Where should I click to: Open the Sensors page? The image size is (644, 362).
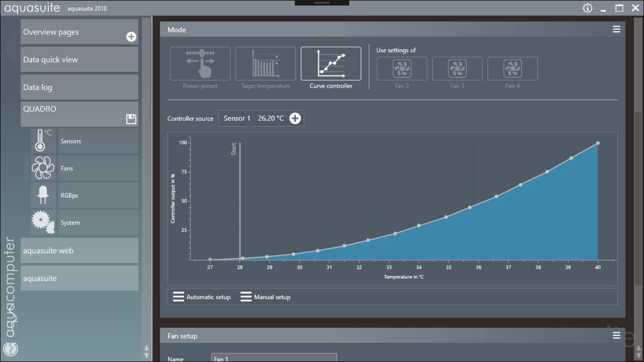(x=98, y=141)
